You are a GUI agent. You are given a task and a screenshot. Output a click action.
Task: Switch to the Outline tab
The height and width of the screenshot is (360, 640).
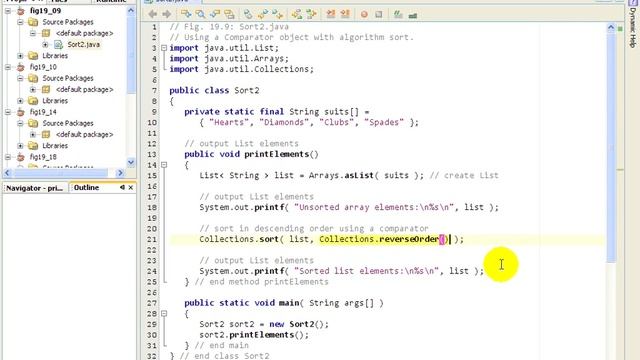86,187
